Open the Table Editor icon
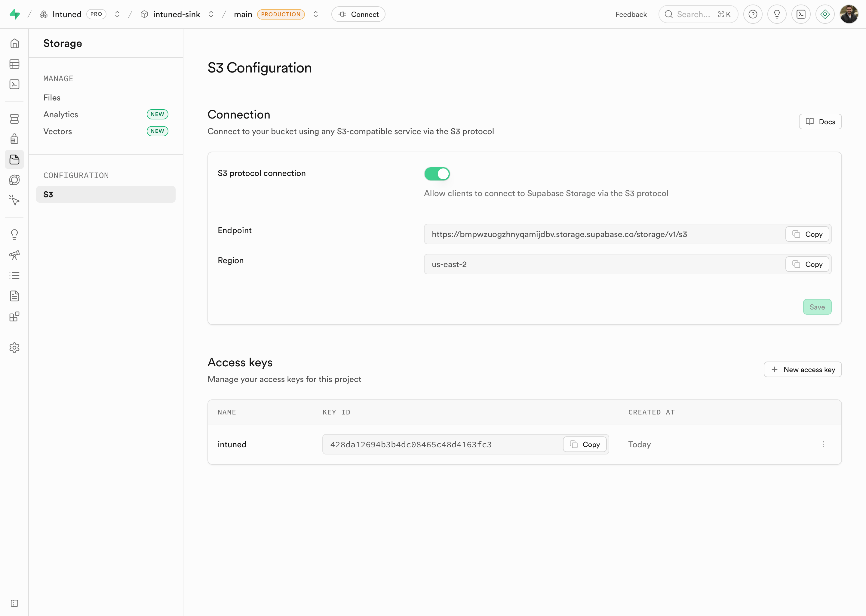 pos(14,64)
